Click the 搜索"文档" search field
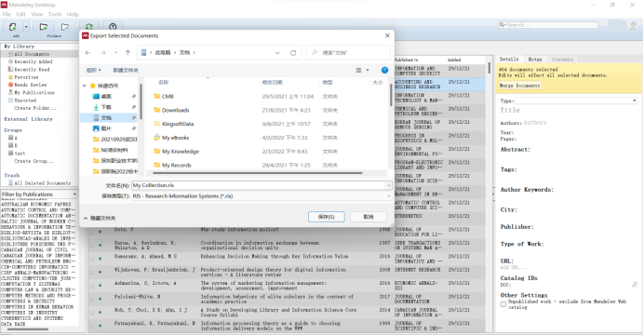 pyautogui.click(x=348, y=52)
